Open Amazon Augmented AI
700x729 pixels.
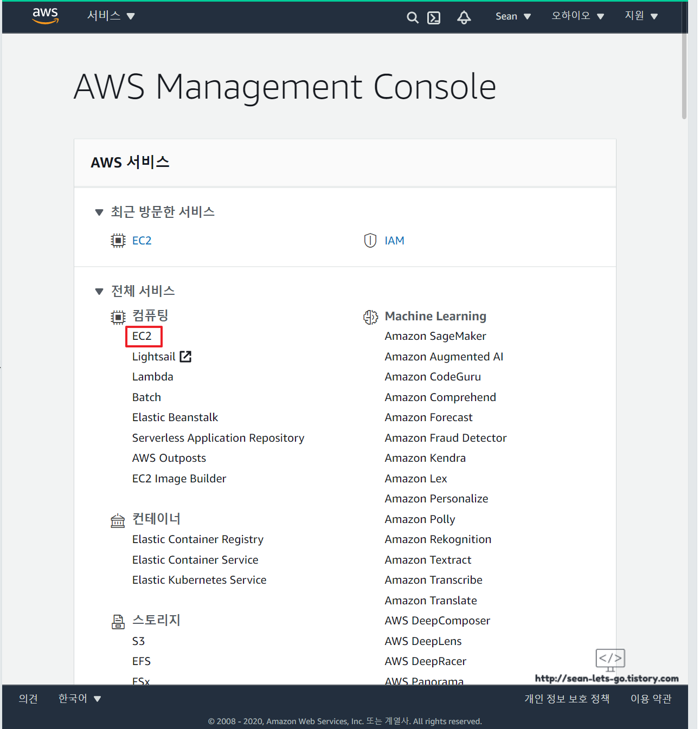tap(444, 357)
